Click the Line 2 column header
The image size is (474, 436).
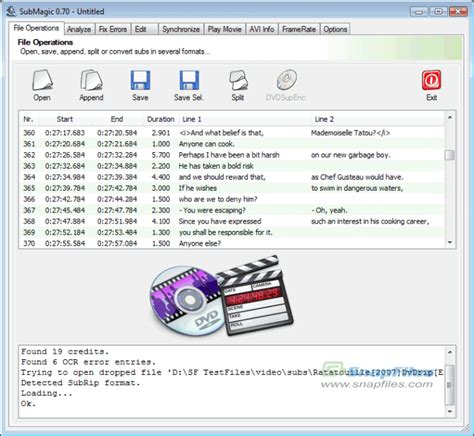click(x=378, y=119)
